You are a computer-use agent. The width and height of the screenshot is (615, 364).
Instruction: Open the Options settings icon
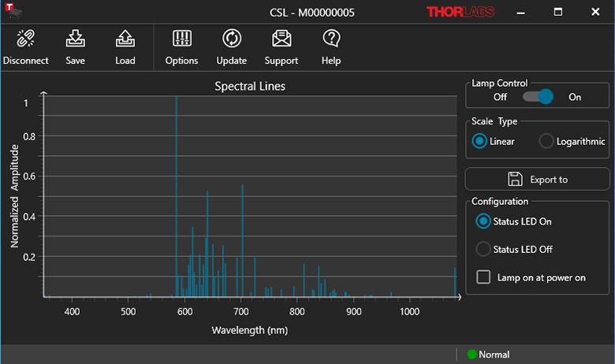coord(181,39)
